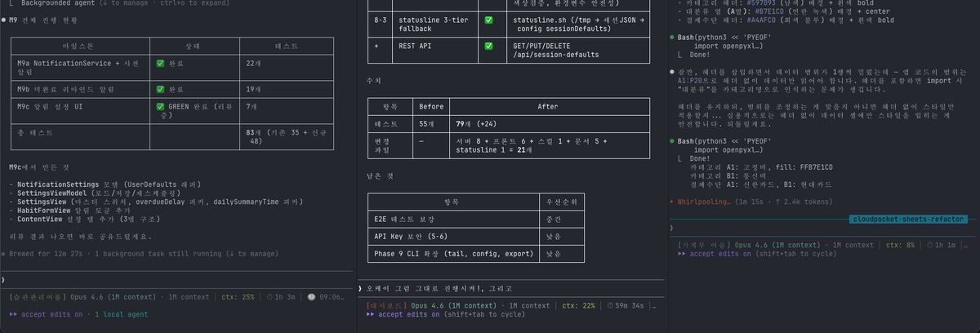Click the clock icon next to '1h 3m'
980x333 pixels.
coord(270,297)
